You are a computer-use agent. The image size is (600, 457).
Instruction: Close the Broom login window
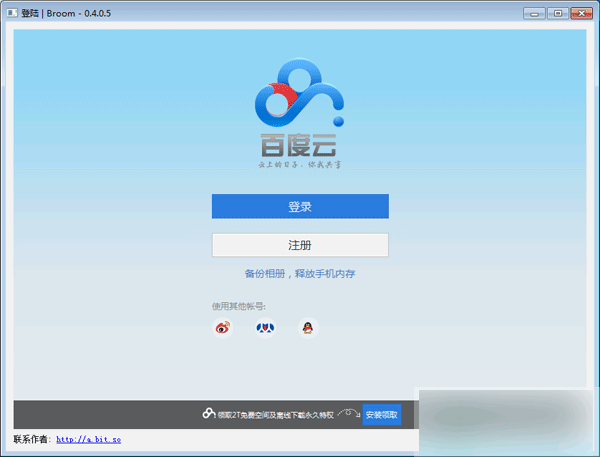(581, 13)
